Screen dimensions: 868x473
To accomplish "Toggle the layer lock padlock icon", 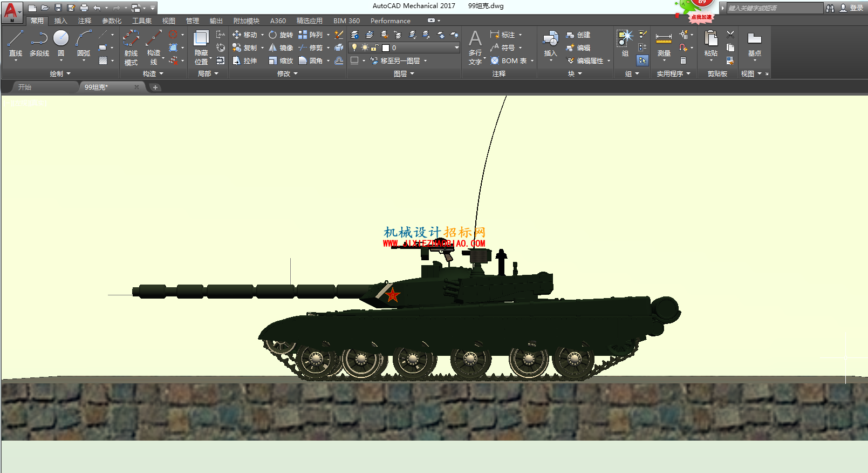I will (x=375, y=48).
